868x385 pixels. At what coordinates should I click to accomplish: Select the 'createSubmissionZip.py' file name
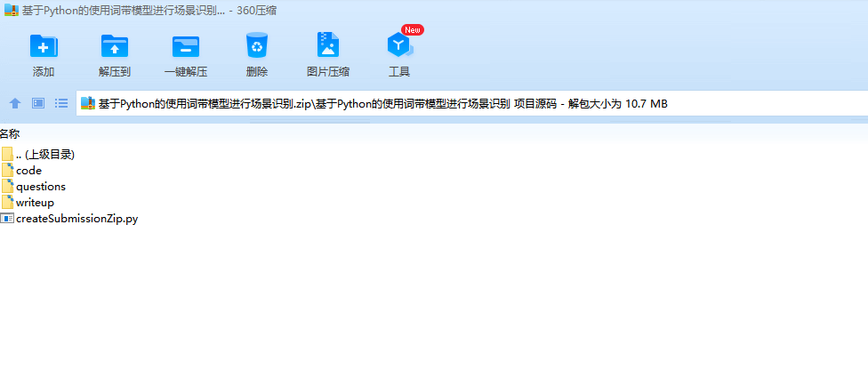click(77, 219)
